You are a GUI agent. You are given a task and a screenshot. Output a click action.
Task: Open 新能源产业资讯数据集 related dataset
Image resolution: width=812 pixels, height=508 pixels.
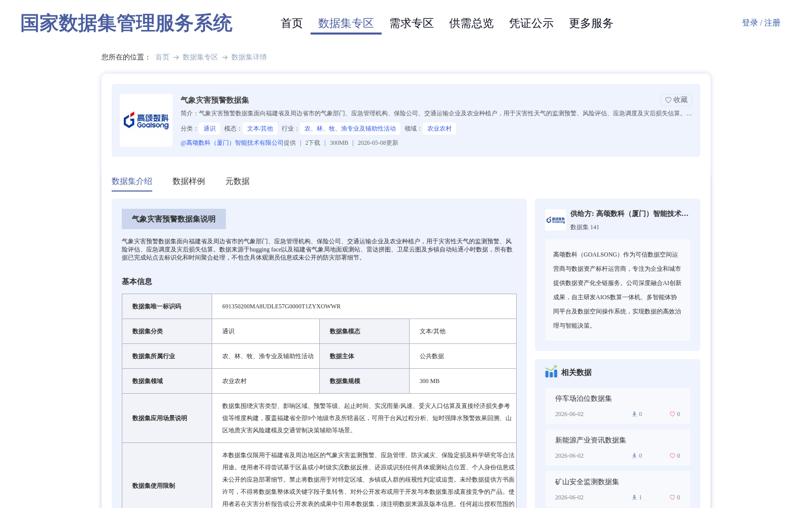point(591,440)
